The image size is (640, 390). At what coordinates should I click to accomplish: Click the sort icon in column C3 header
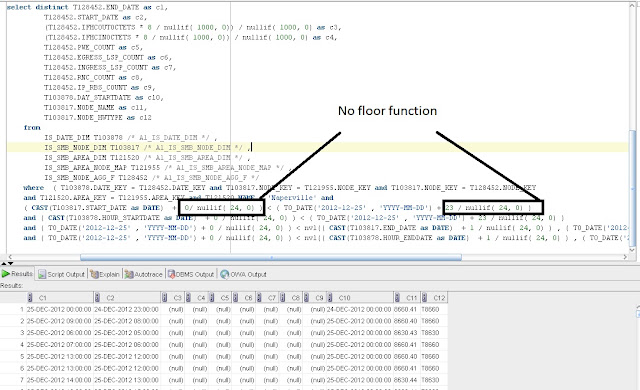pos(164,297)
